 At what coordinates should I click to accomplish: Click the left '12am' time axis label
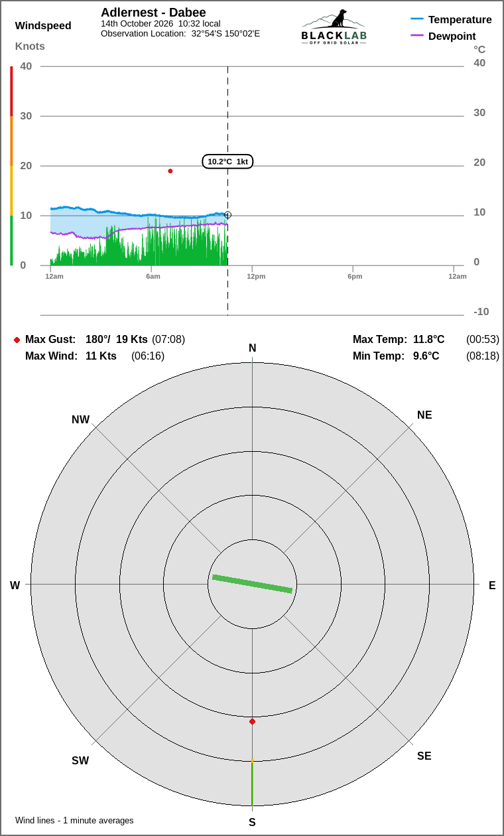54,276
